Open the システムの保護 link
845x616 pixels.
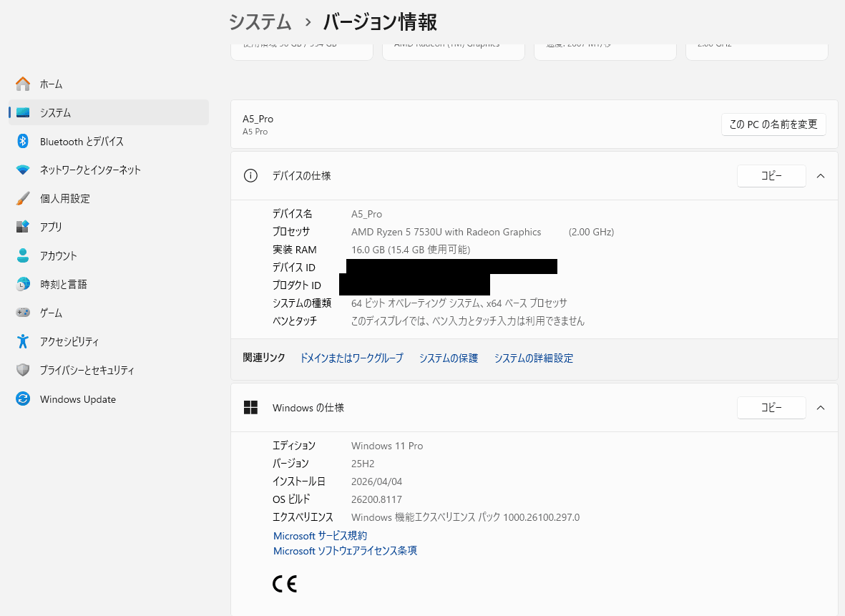click(x=448, y=358)
